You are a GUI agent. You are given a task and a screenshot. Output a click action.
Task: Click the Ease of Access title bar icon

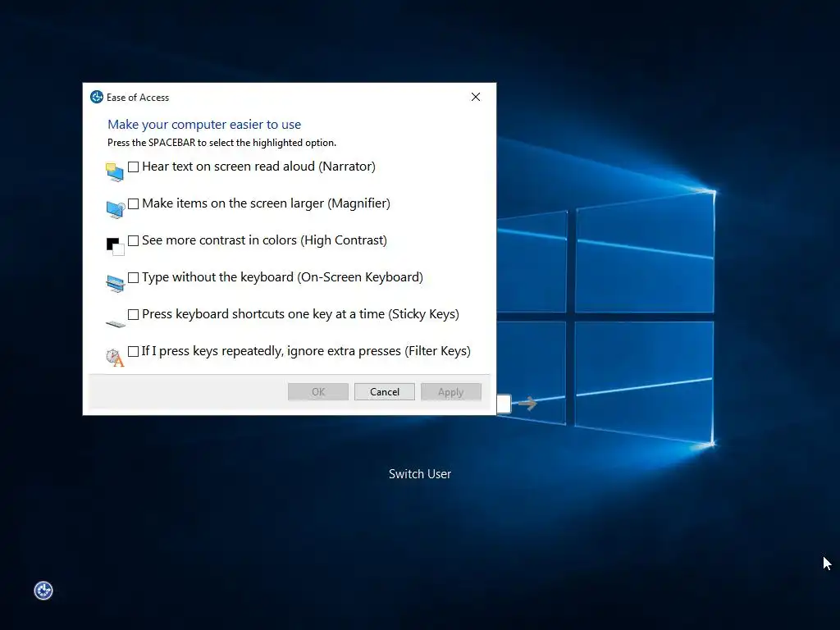(x=97, y=97)
